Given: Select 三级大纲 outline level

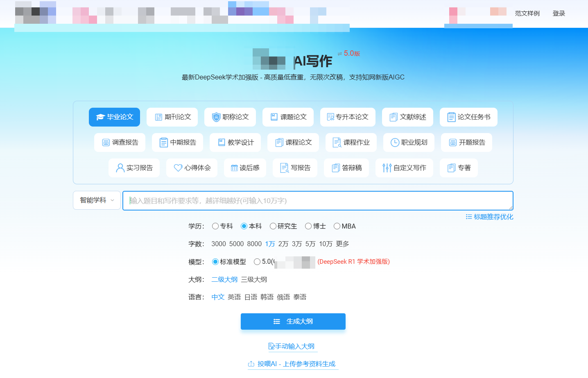Looking at the screenshot, I should [254, 279].
